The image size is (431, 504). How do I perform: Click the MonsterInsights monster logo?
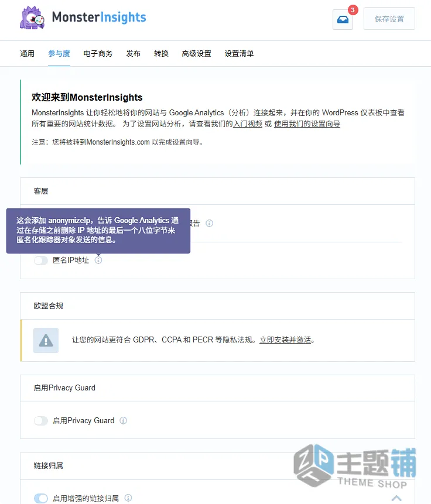(32, 18)
